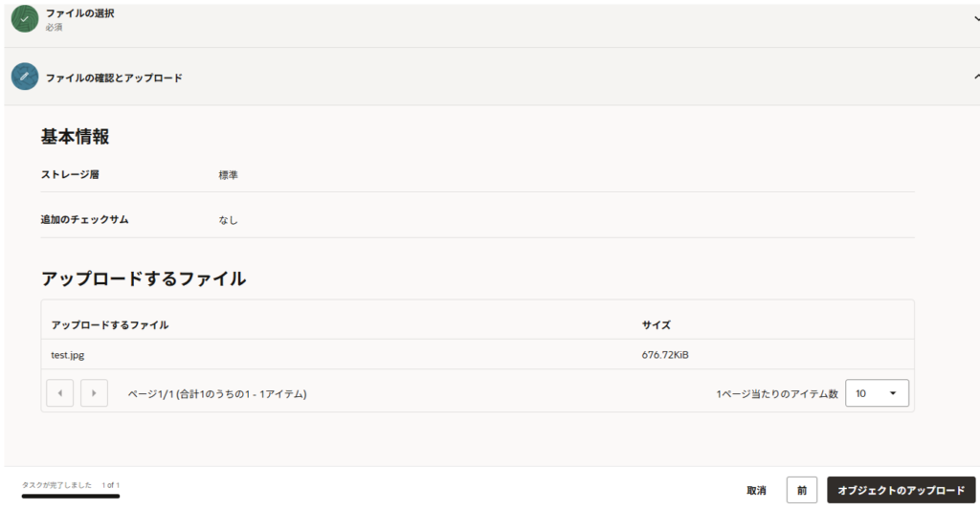Screen dimensions: 980x511
Task: Click the 標準 storage tier value
Action: (228, 175)
